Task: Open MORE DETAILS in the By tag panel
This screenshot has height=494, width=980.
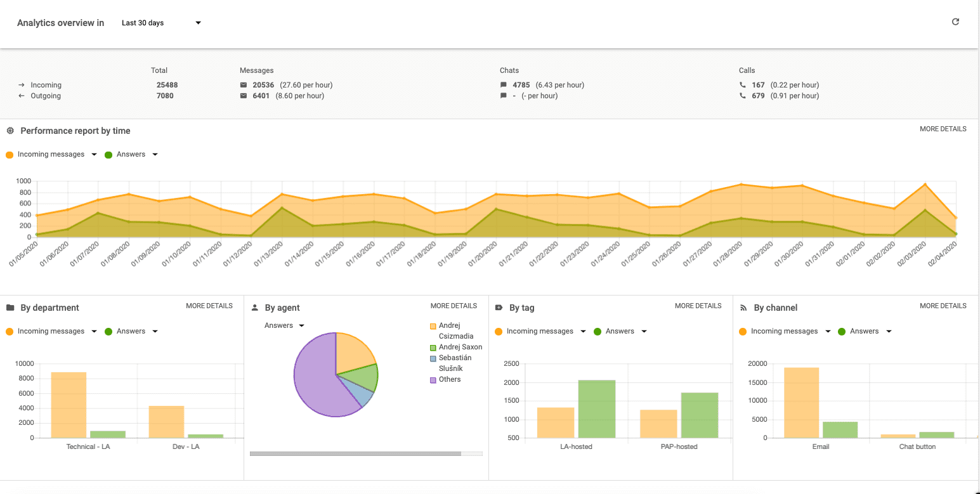Action: pyautogui.click(x=698, y=305)
